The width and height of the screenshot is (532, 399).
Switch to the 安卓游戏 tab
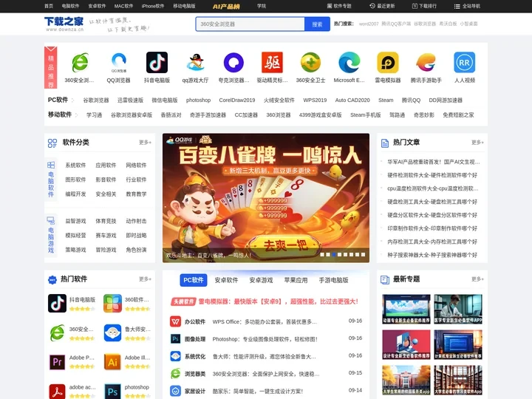point(261,280)
